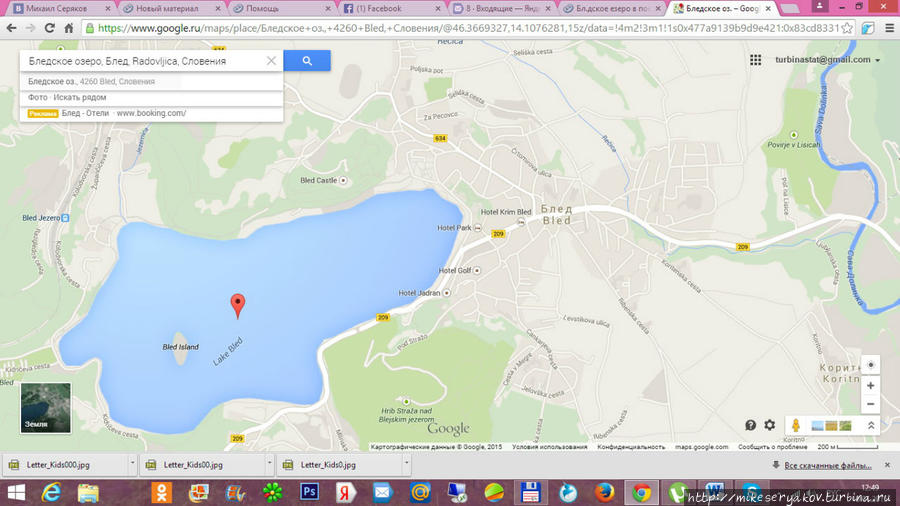
Task: Show my current location on the map
Action: pos(871,365)
